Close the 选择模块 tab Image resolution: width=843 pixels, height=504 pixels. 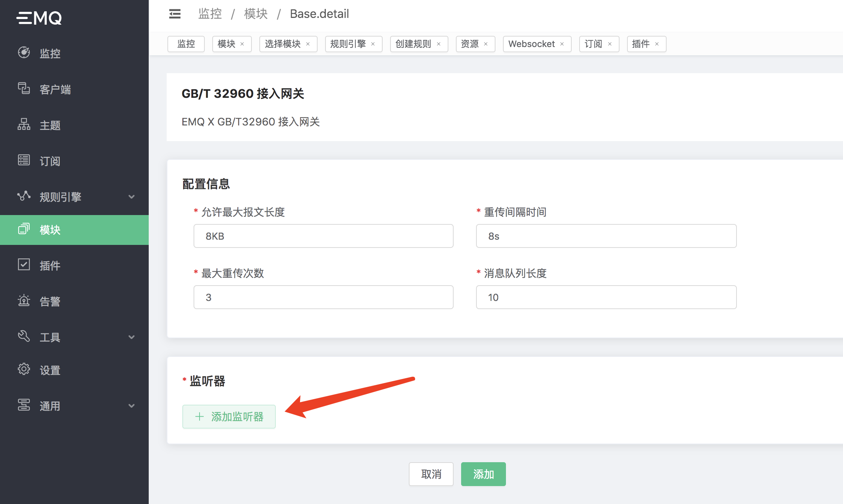click(308, 44)
